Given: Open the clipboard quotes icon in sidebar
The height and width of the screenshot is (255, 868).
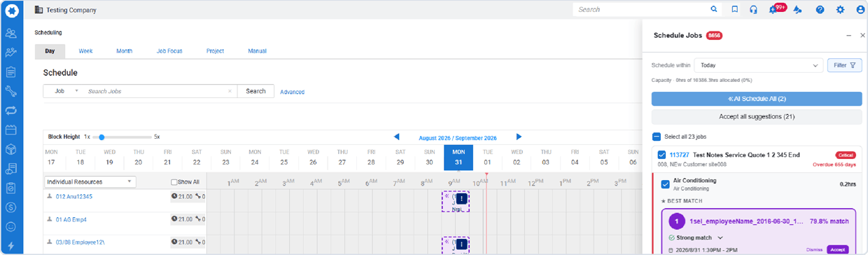Looking at the screenshot, I should 11,72.
